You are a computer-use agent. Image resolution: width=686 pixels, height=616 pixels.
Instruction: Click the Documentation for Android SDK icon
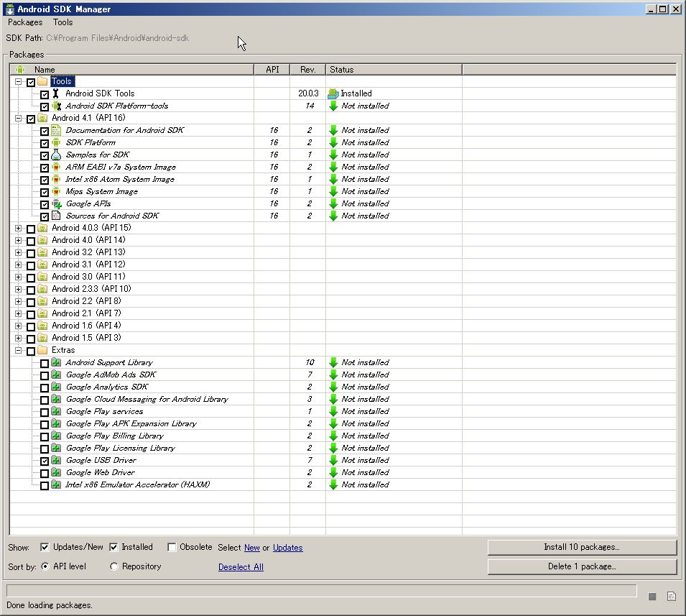(56, 130)
